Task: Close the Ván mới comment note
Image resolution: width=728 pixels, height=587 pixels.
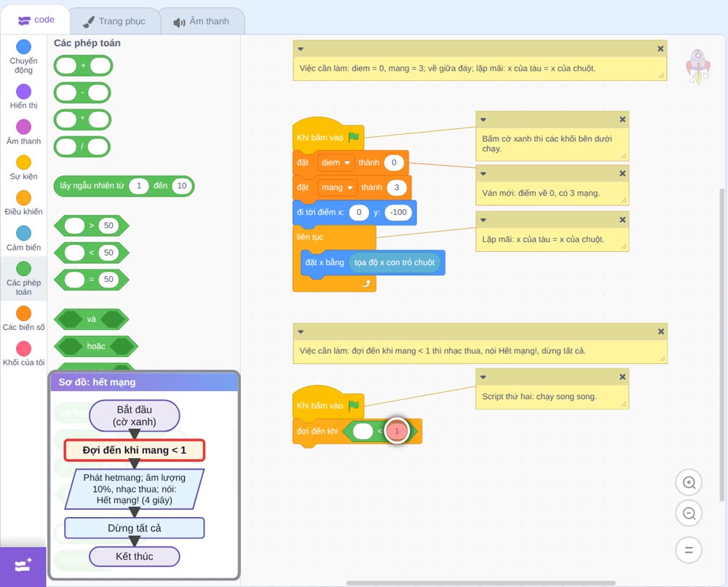Action: [622, 173]
